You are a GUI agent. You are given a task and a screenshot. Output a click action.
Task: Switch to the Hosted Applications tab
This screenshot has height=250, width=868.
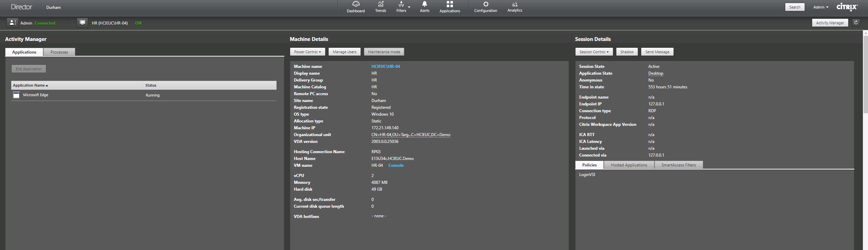coord(629,165)
